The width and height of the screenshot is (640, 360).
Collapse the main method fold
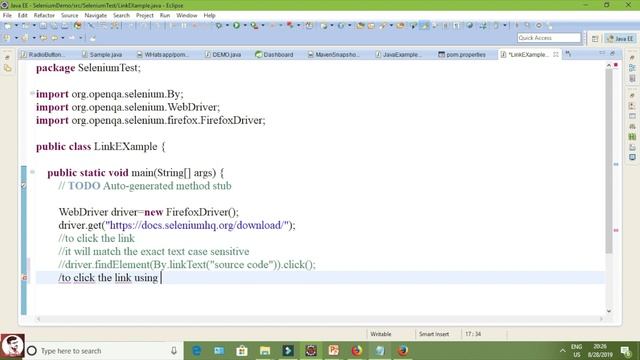pyautogui.click(x=32, y=172)
